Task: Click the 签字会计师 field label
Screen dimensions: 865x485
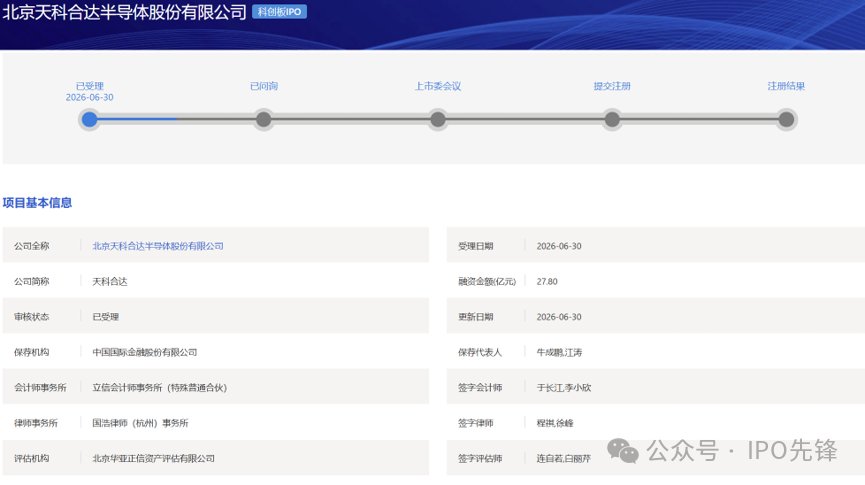Action: [x=480, y=387]
